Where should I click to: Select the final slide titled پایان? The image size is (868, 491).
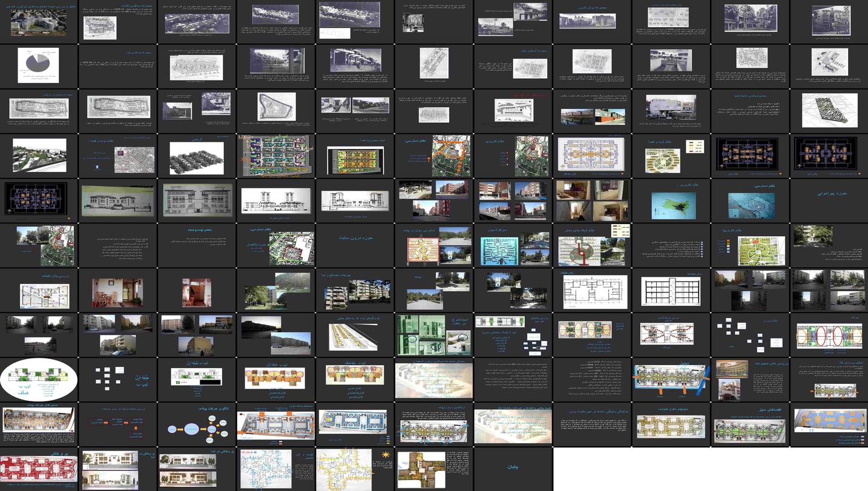tap(513, 467)
